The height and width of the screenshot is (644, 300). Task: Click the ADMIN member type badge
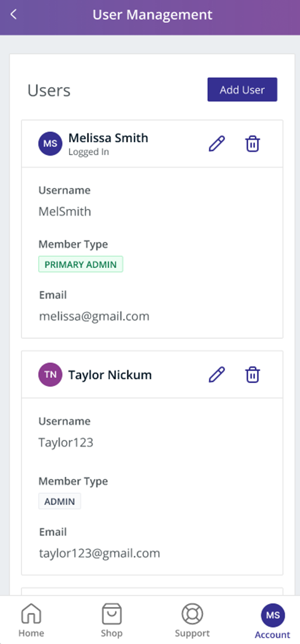[60, 502]
